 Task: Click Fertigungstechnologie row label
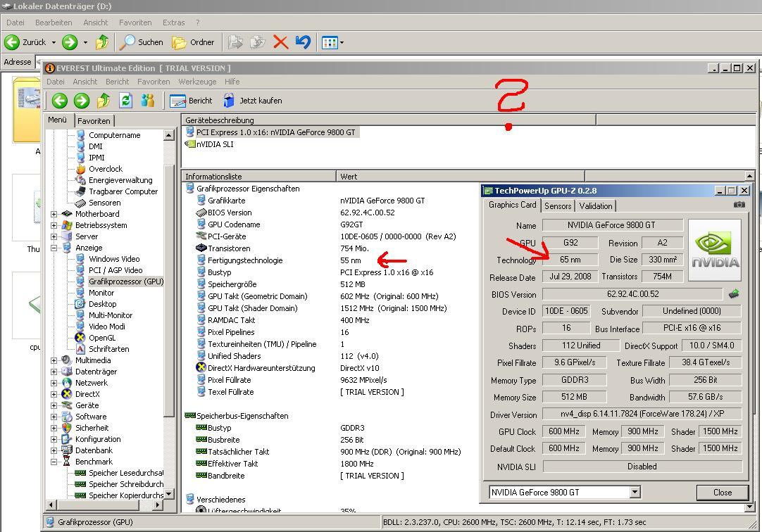pos(245,260)
